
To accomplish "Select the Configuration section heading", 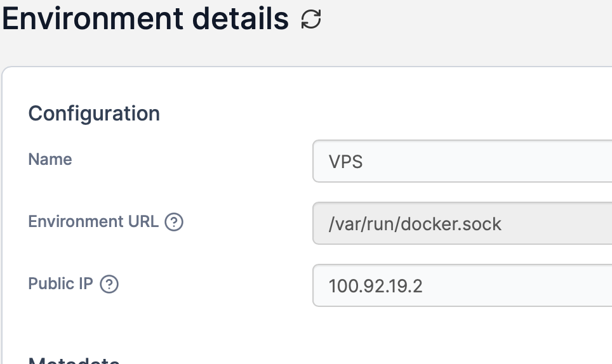I will point(94,114).
